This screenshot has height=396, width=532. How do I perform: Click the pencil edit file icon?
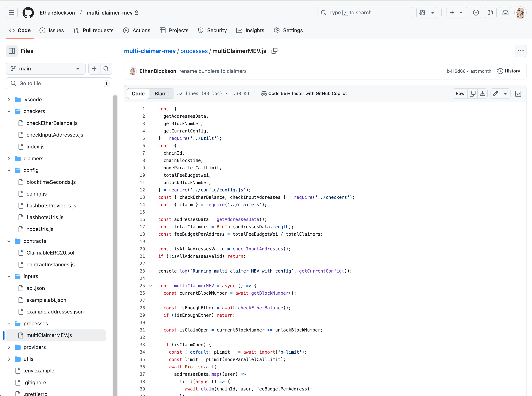point(495,94)
